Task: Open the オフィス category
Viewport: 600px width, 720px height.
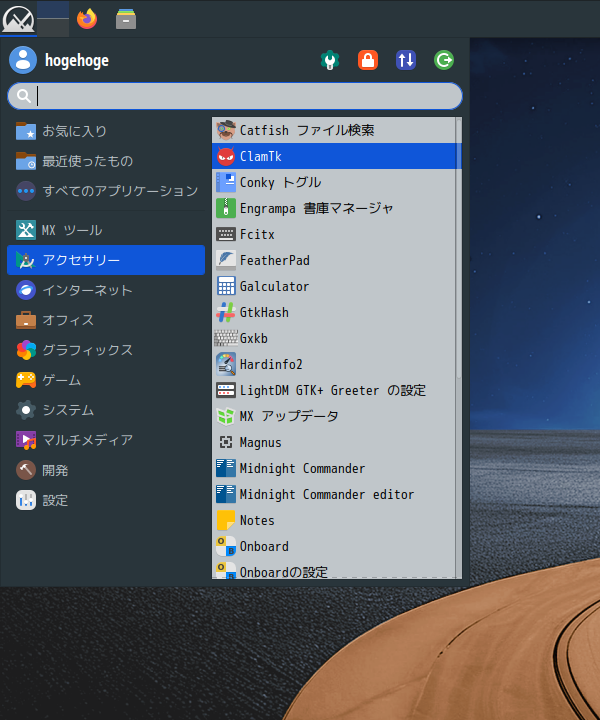Action: pos(106,320)
